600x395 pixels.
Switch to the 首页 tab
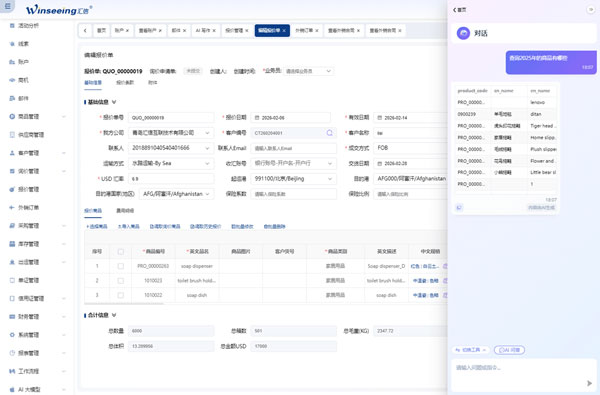coord(101,31)
